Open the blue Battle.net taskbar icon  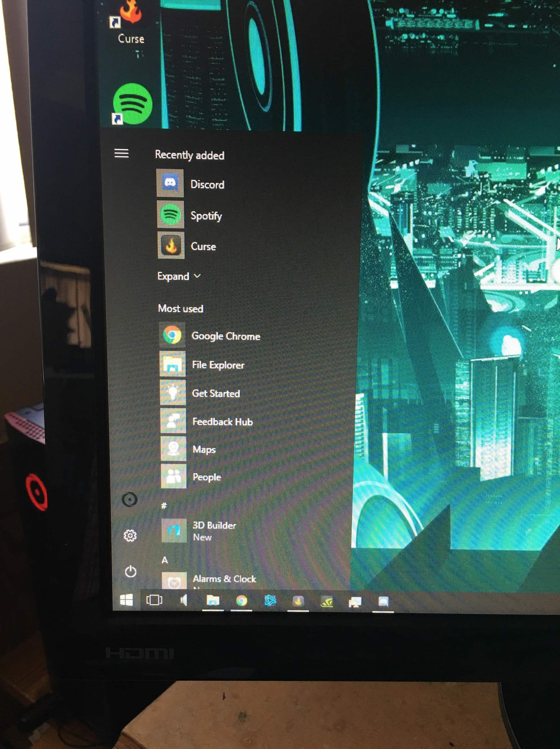[x=270, y=601]
